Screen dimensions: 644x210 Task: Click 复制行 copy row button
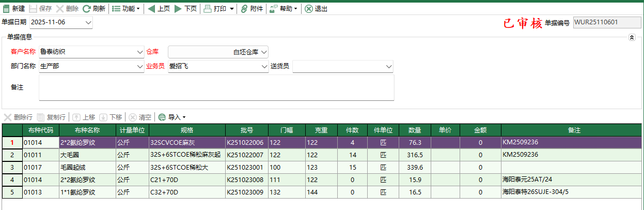[51, 117]
